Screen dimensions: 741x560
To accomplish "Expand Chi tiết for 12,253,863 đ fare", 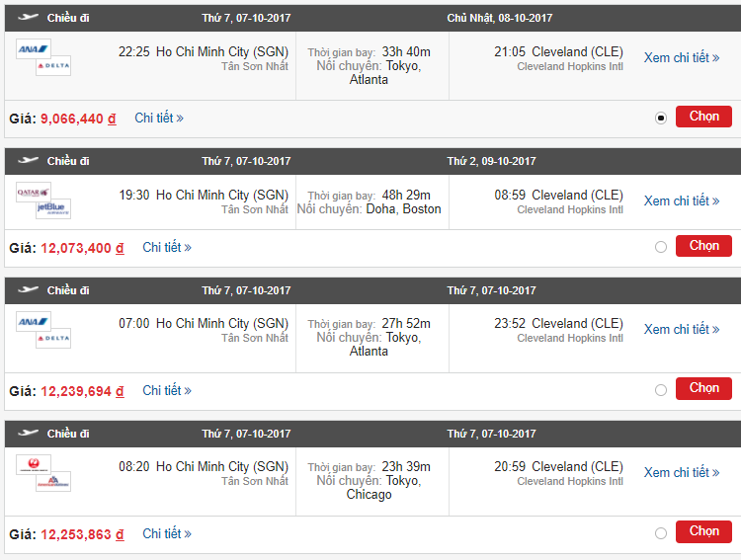I will 167,533.
